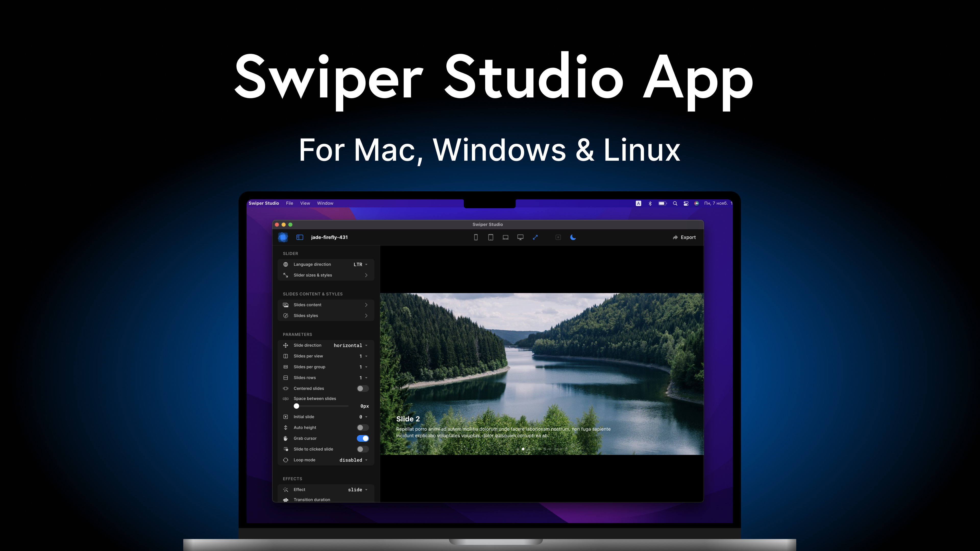Click the date in macOS menu bar
Image resolution: width=980 pixels, height=551 pixels.
(x=716, y=204)
